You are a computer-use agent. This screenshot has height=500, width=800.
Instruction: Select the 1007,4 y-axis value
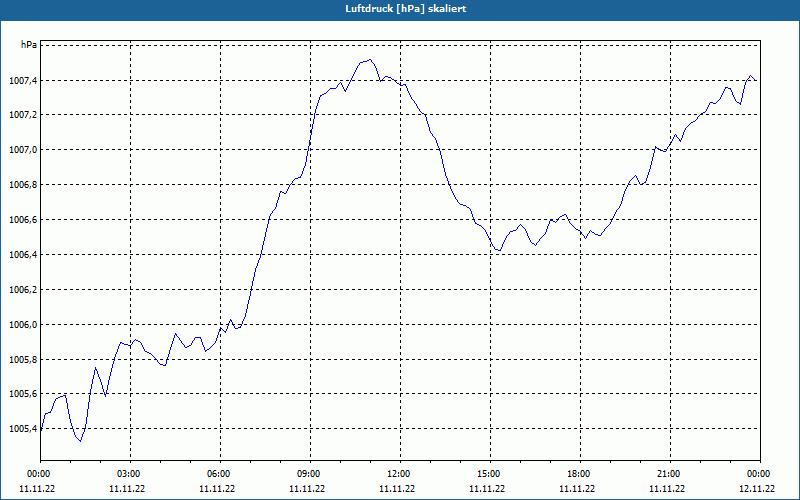pos(23,80)
